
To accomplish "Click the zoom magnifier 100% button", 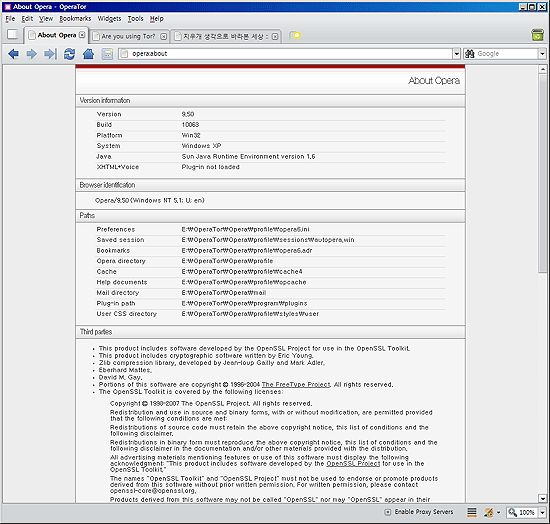I will [522, 512].
